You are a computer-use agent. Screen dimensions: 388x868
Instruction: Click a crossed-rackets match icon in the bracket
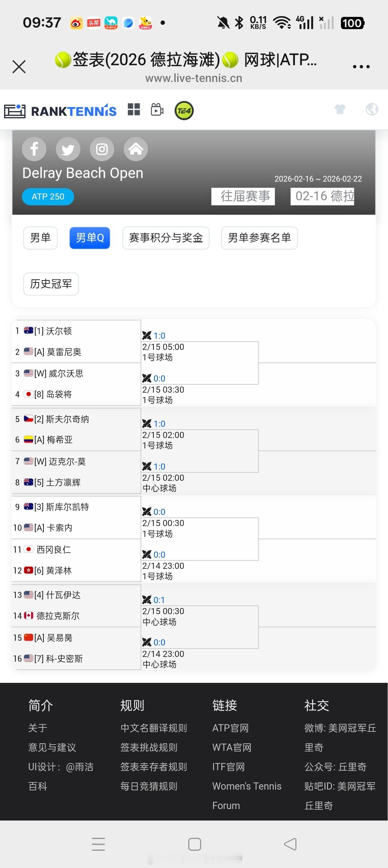click(x=147, y=335)
